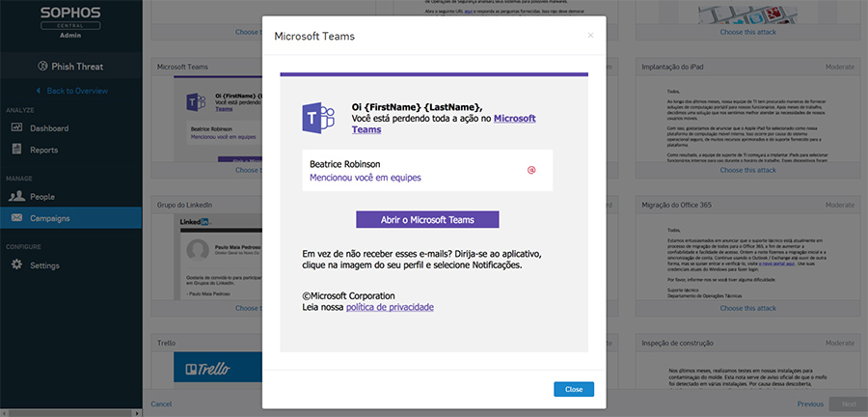
Task: Click the ©Microsoft Corporation text
Action: [x=349, y=295]
